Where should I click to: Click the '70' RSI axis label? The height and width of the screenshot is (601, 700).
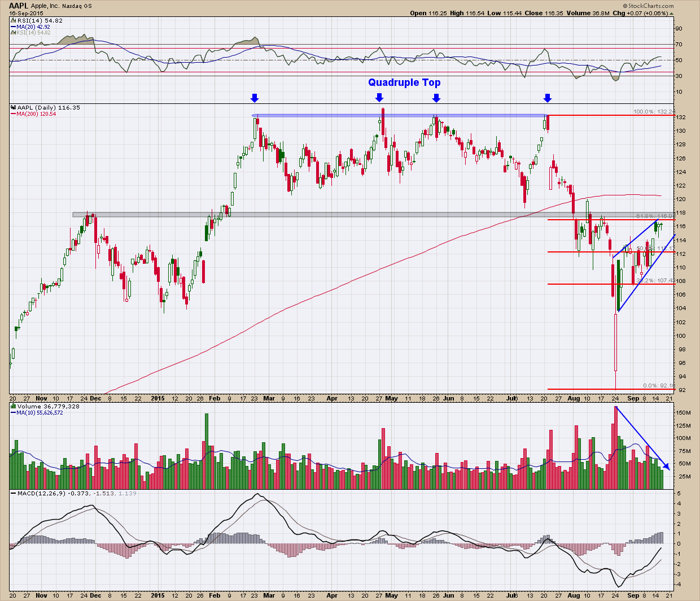(680, 45)
